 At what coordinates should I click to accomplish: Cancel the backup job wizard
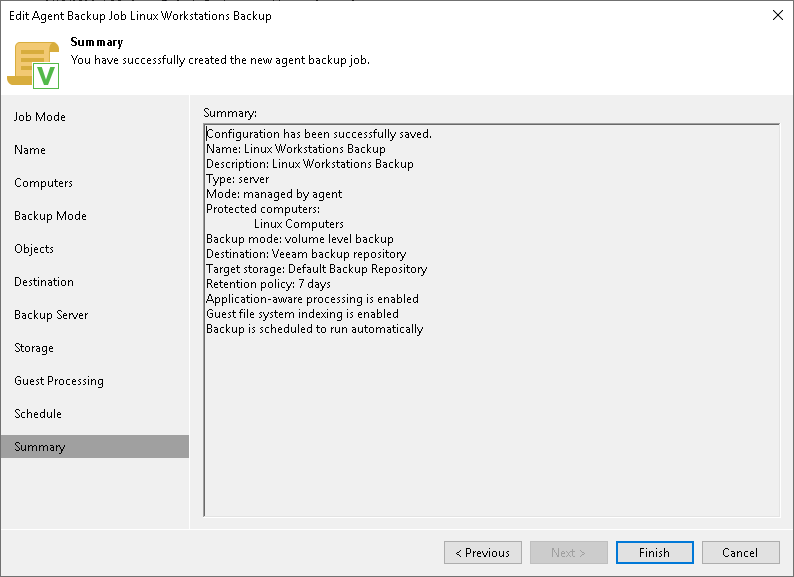coord(740,553)
